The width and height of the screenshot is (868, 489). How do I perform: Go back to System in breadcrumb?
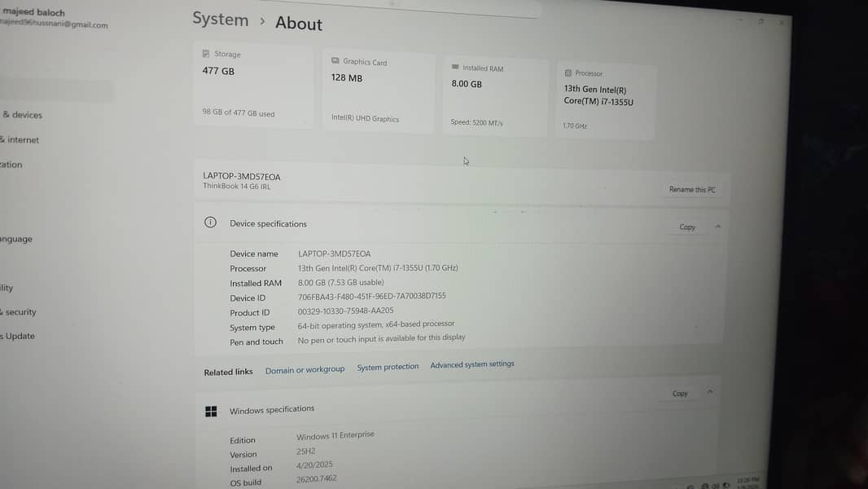pyautogui.click(x=221, y=19)
